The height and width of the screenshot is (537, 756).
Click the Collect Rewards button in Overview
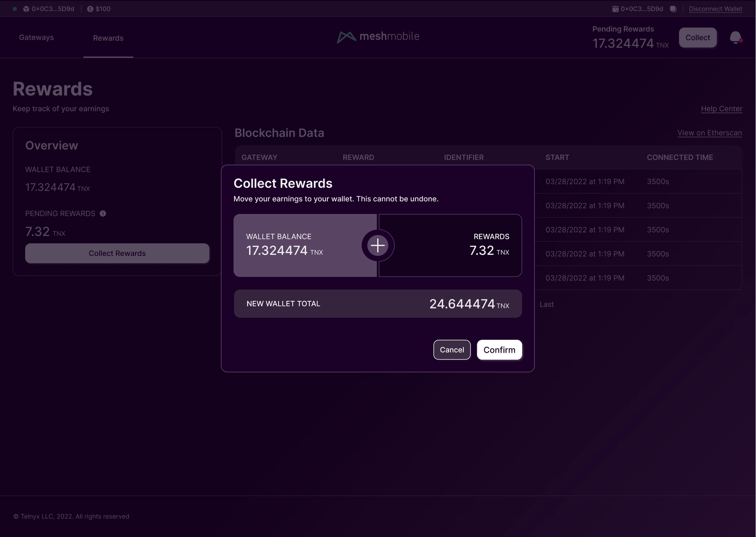click(x=117, y=253)
